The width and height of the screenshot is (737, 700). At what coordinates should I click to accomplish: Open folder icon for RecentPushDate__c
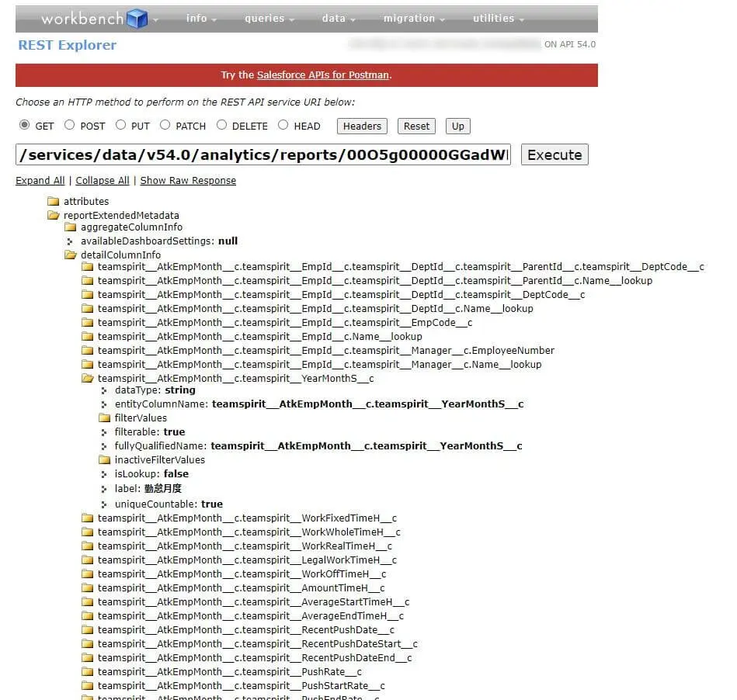(x=88, y=630)
